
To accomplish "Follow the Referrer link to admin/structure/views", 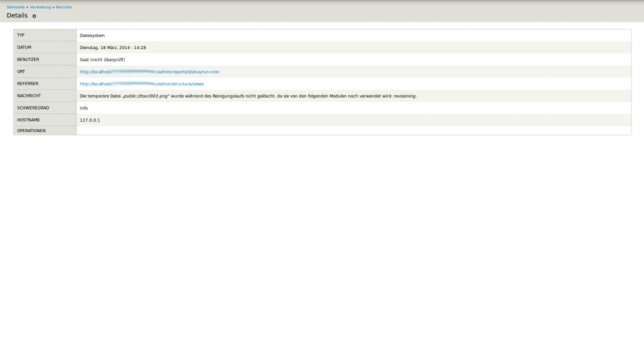I will (142, 84).
